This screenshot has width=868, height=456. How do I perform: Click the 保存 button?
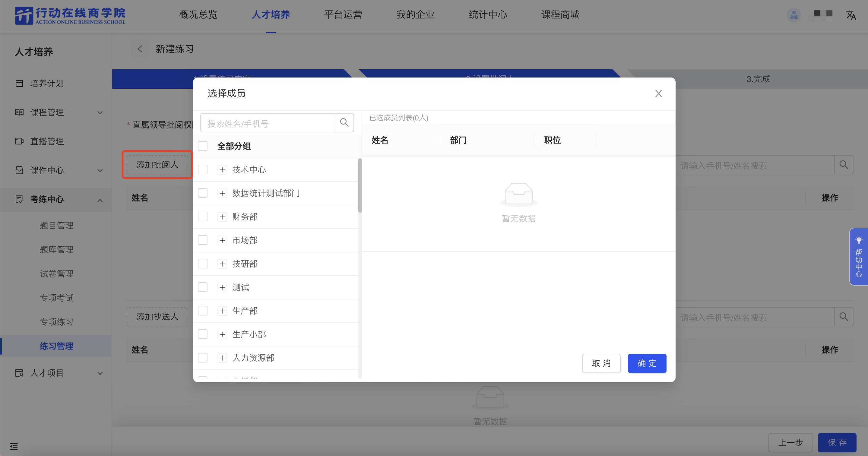click(837, 442)
